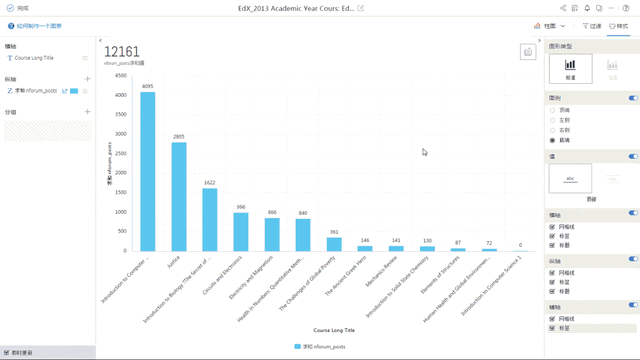The height and width of the screenshot is (360, 640).
Task: Click the legend entry nforum_posts below chart
Action: (320, 347)
